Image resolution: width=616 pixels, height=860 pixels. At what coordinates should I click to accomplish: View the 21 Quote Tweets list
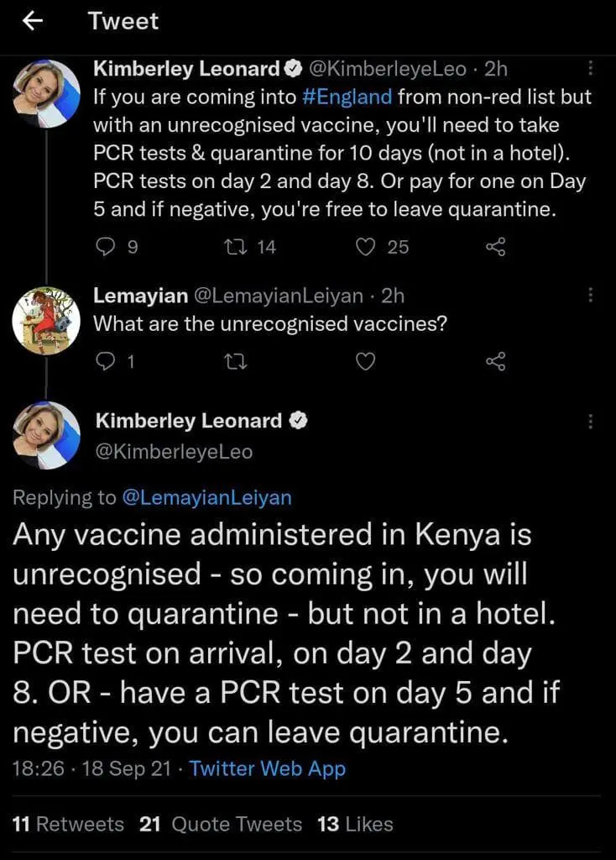[x=221, y=824]
